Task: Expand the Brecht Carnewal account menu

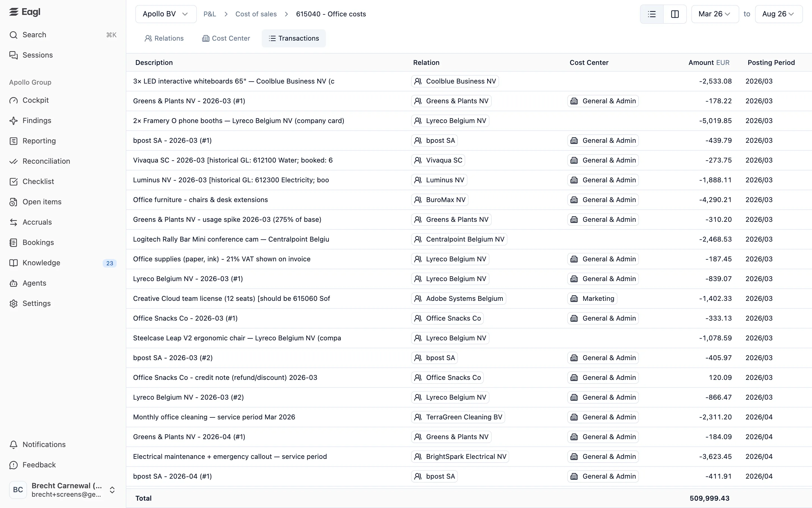Action: pos(63,490)
